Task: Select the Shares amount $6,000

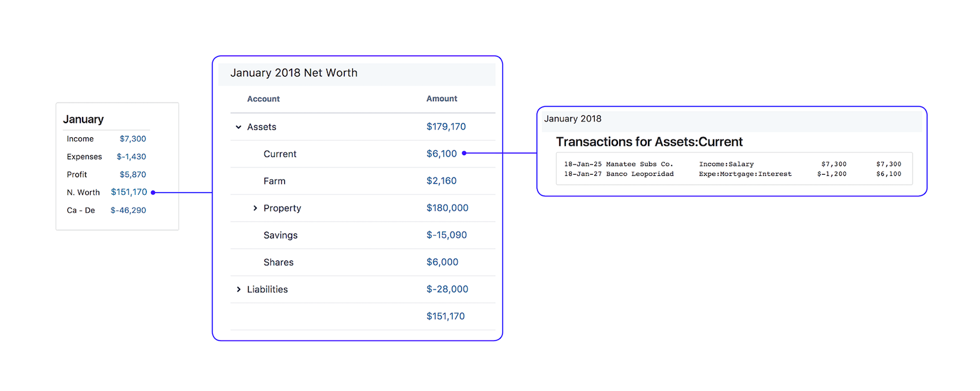Action: click(442, 262)
